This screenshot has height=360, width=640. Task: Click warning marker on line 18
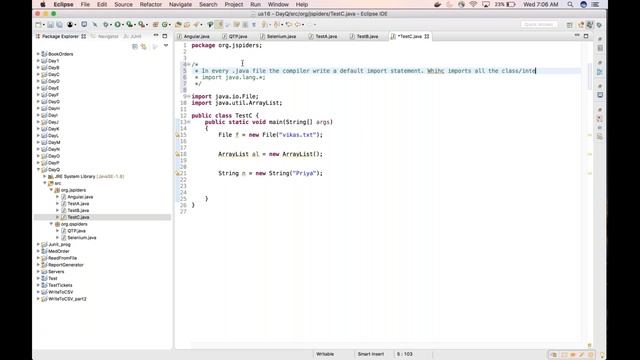click(178, 154)
